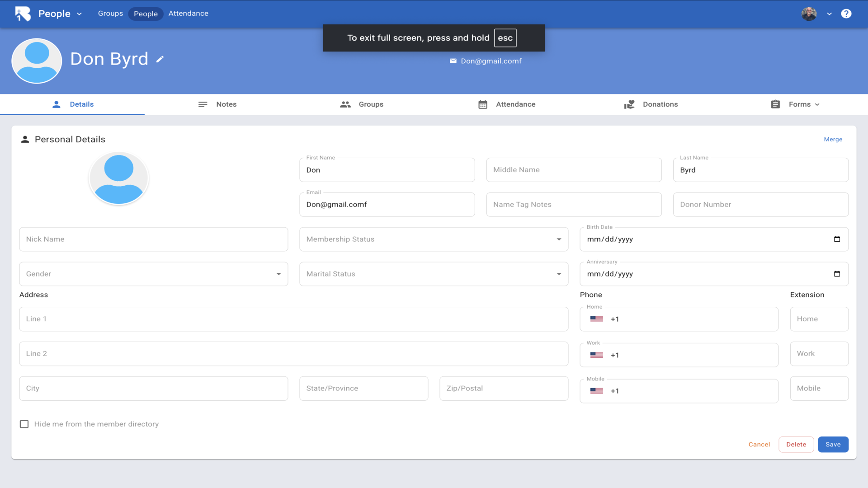Image resolution: width=868 pixels, height=488 pixels.
Task: Click the Save button
Action: click(x=833, y=444)
